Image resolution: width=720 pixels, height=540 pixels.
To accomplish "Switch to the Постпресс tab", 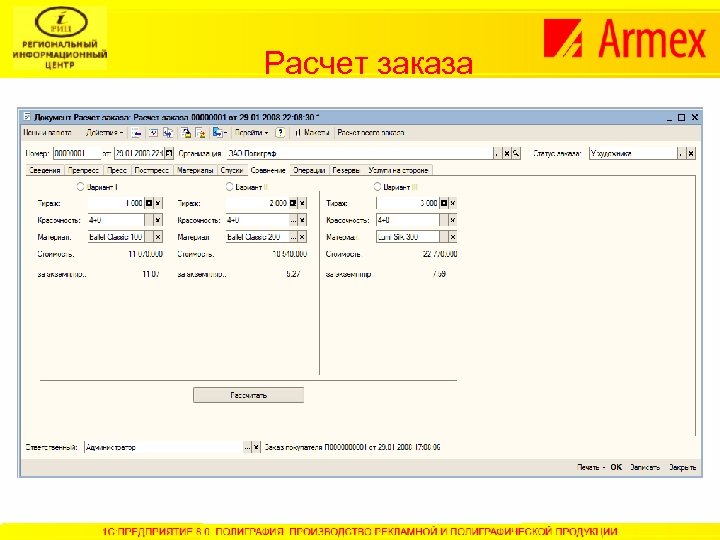I will tap(152, 170).
